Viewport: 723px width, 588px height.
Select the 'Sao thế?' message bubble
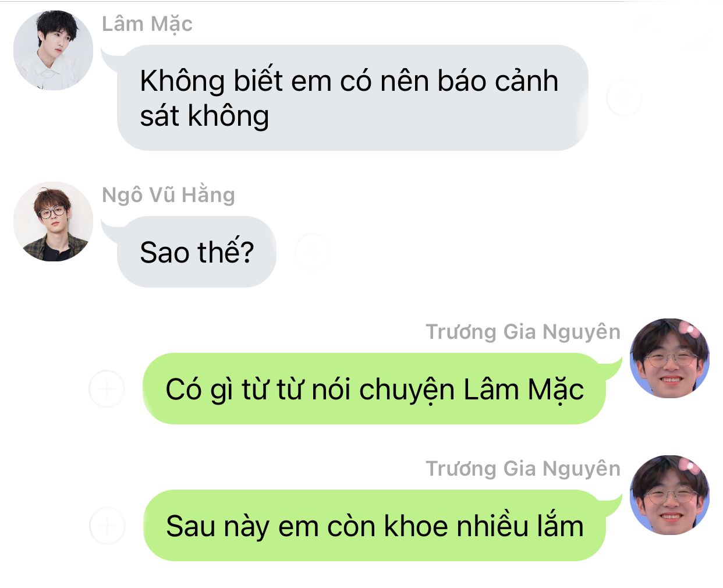click(196, 252)
